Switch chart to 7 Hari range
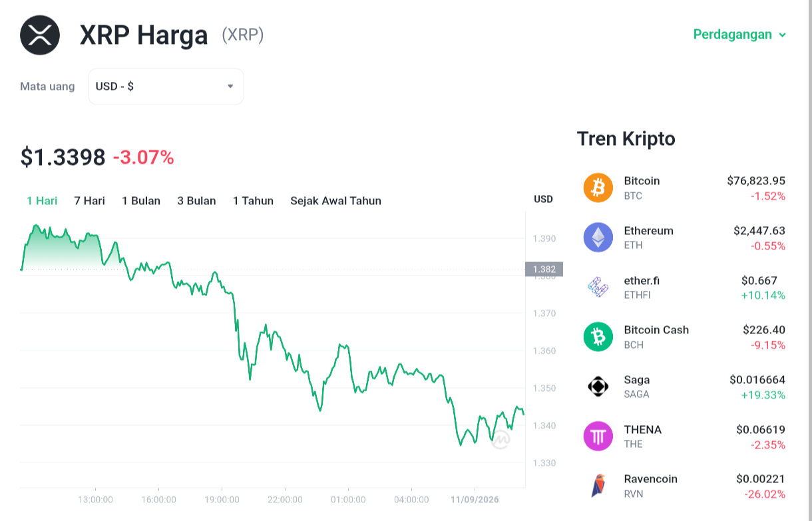 [89, 201]
